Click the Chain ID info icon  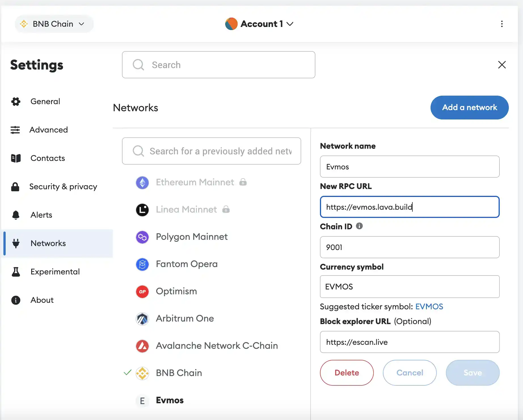point(359,226)
